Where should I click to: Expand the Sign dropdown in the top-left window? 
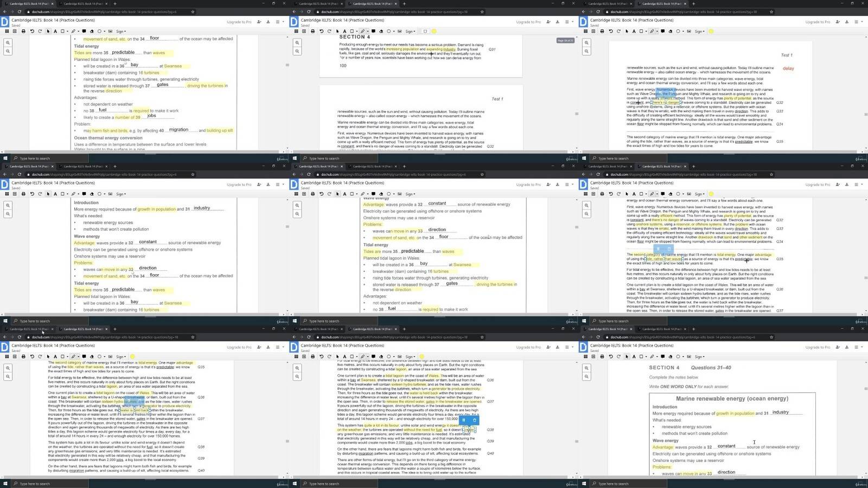[x=120, y=31]
